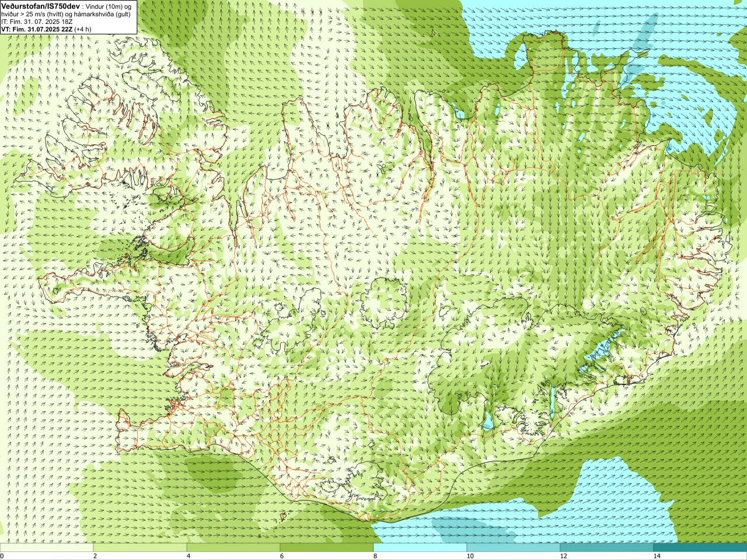Click the legend scale label "10"

coord(470,556)
